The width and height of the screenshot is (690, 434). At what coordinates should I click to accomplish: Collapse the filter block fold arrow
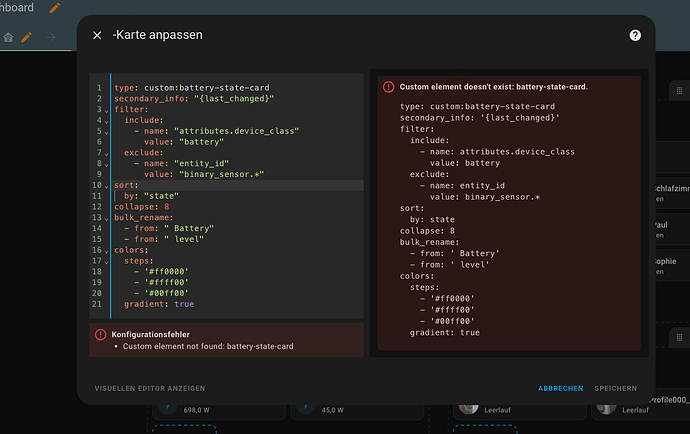point(106,110)
